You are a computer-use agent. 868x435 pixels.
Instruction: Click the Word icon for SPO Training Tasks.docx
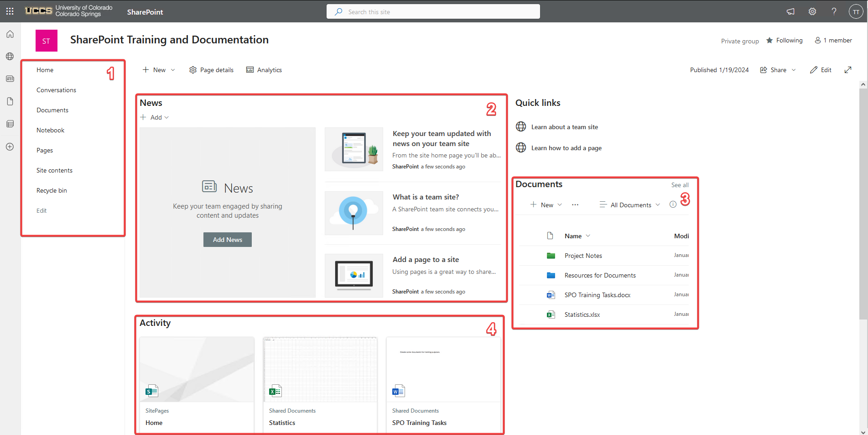(551, 295)
